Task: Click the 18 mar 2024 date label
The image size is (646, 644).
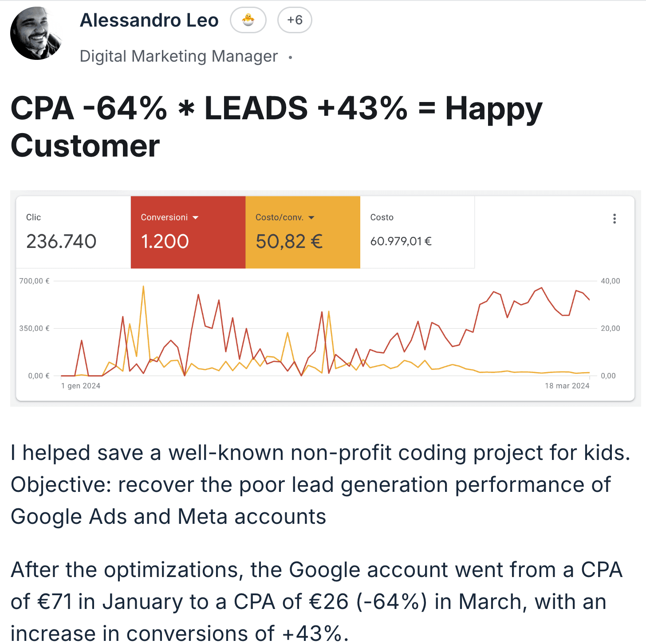Action: pos(567,385)
